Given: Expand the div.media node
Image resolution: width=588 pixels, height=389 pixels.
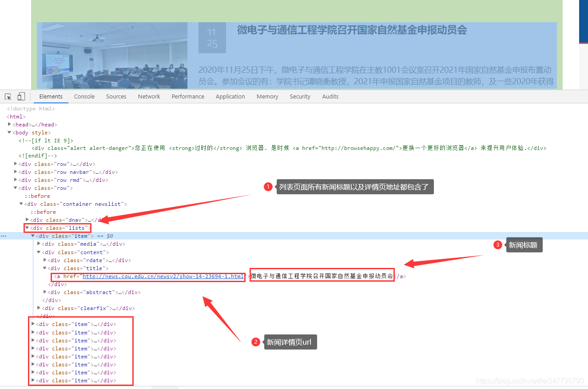Looking at the screenshot, I should tap(38, 244).
